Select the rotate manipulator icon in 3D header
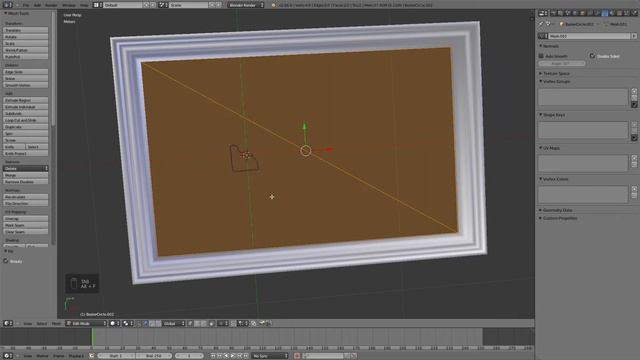 [152, 323]
